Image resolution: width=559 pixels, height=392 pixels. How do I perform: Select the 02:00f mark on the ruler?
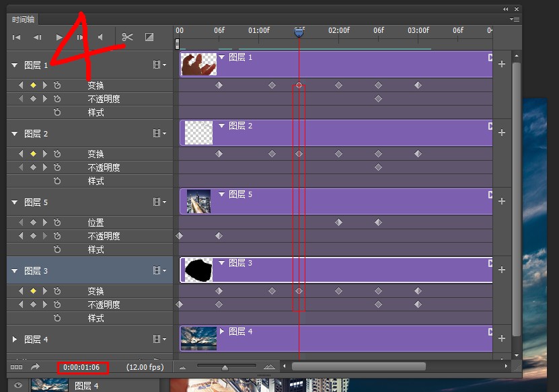339,30
